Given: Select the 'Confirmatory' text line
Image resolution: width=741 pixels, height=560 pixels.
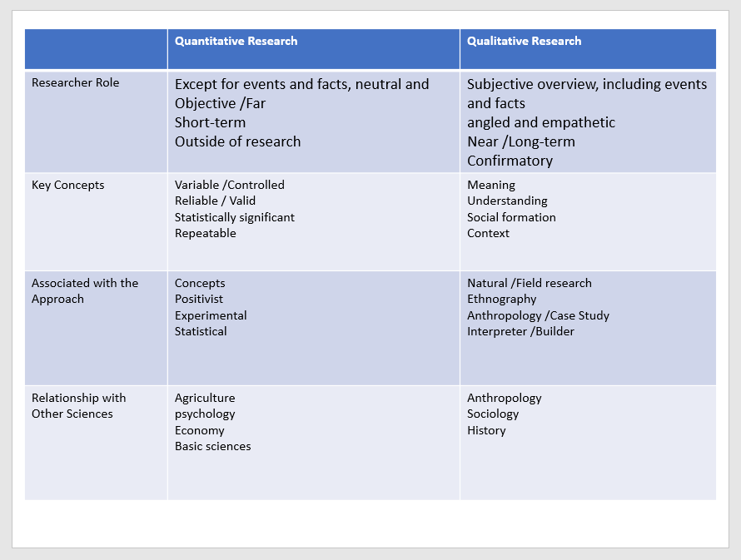Looking at the screenshot, I should [510, 161].
